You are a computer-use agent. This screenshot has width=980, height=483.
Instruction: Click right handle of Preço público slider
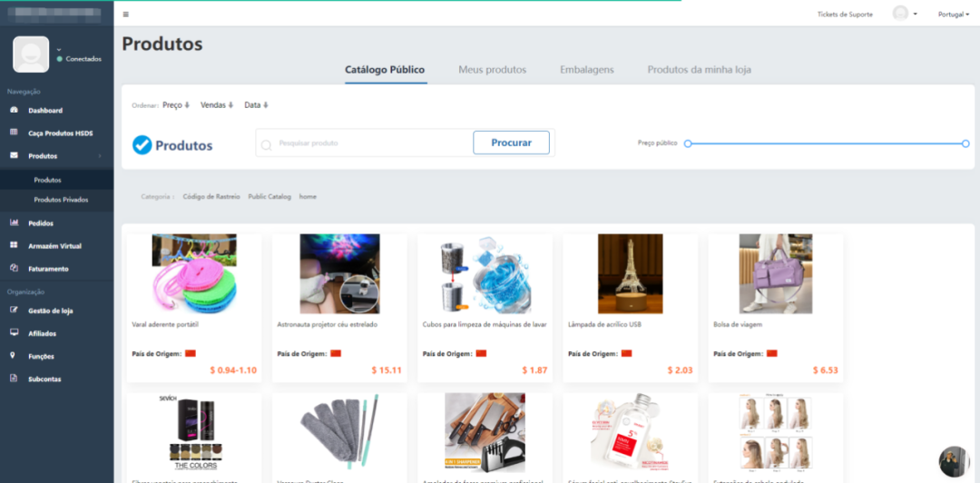click(x=965, y=143)
